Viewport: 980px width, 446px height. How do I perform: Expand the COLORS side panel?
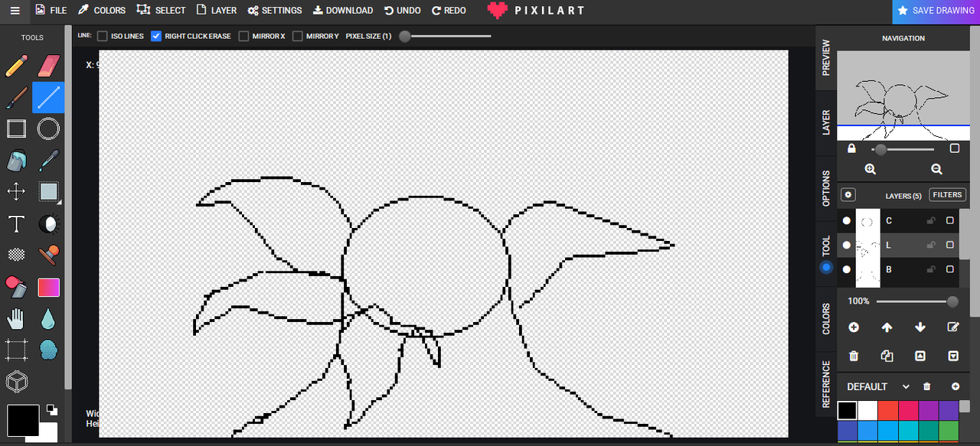pos(825,318)
